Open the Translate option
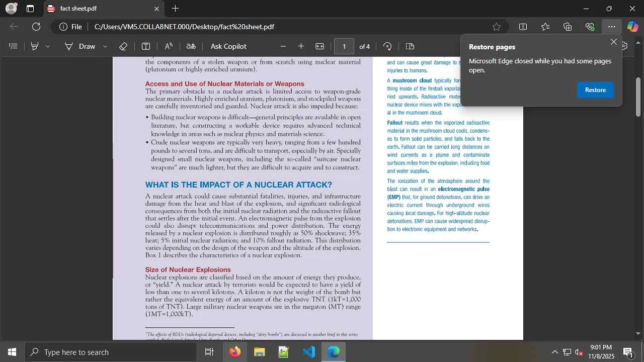 (x=191, y=46)
